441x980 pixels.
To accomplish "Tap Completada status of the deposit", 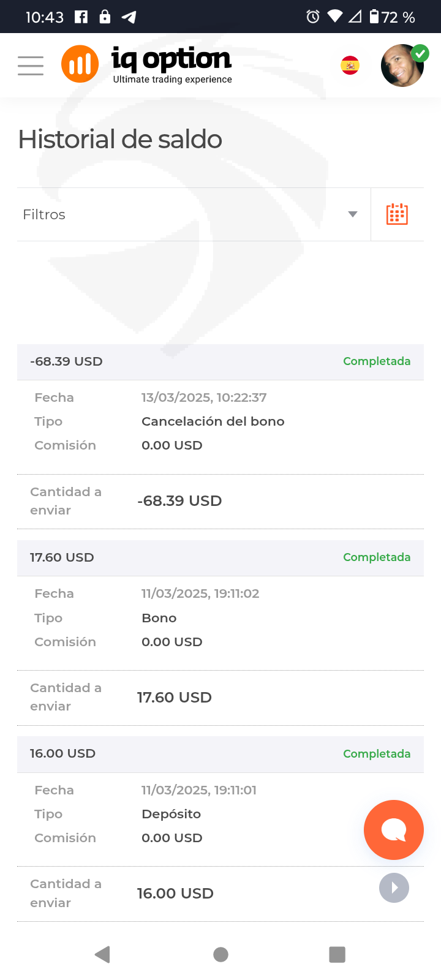I will (376, 753).
